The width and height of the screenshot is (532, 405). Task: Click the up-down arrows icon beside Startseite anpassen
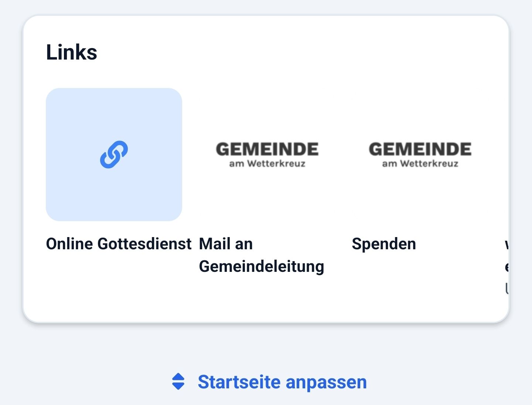(178, 382)
